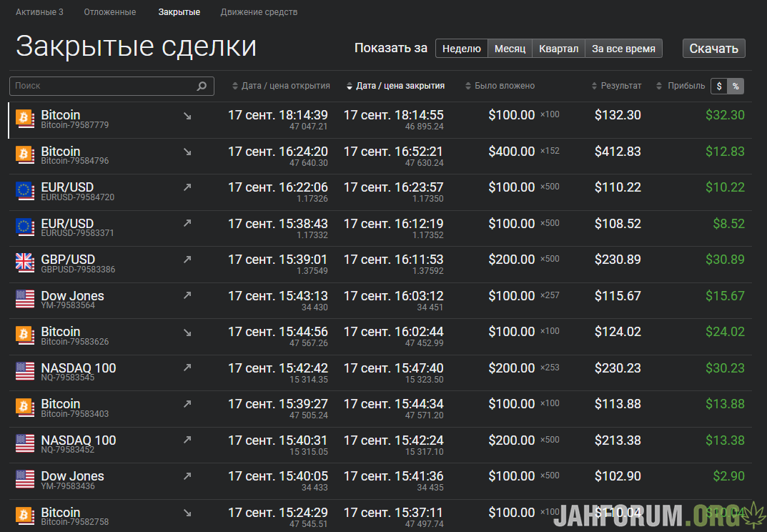This screenshot has height=532, width=767.
Task: Click closing price 46 895.24
Action: point(425,127)
